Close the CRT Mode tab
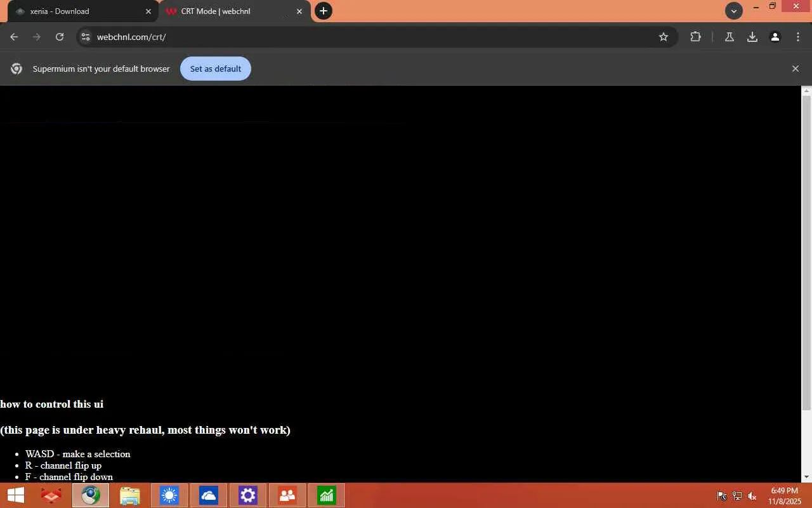 pyautogui.click(x=299, y=11)
